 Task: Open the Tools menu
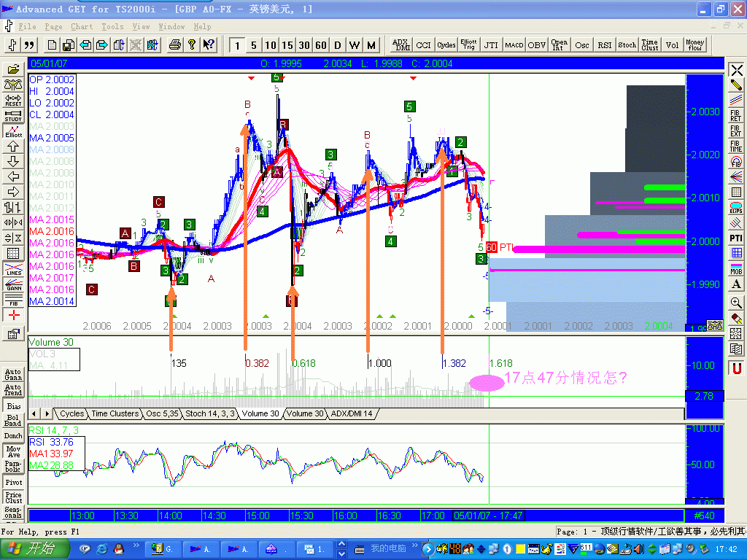(112, 26)
